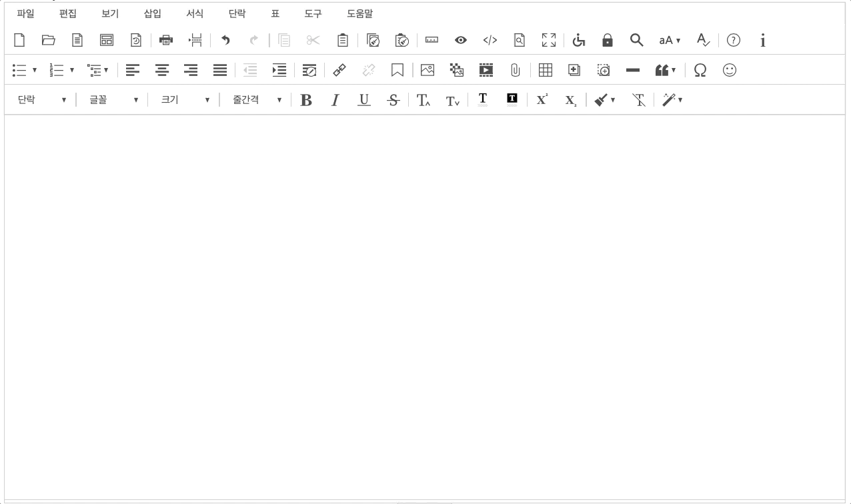Click the attach file paperclip icon
Image resolution: width=851 pixels, height=504 pixels.
pyautogui.click(x=515, y=70)
